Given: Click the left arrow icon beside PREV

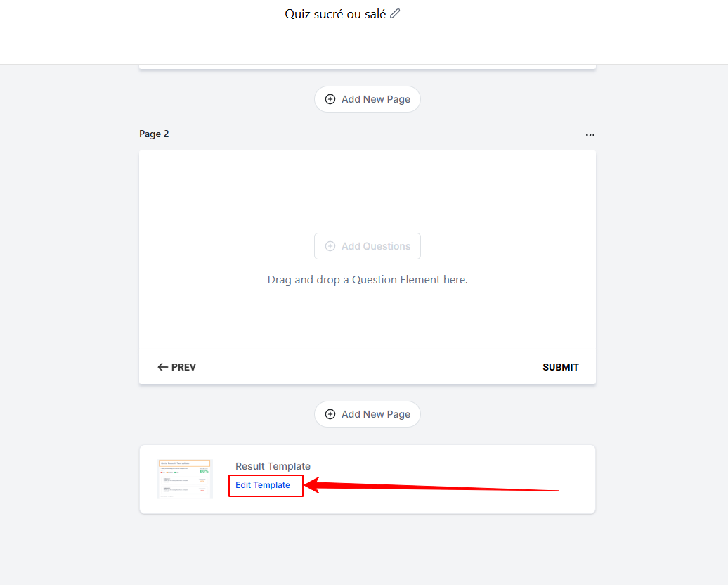Looking at the screenshot, I should (162, 367).
